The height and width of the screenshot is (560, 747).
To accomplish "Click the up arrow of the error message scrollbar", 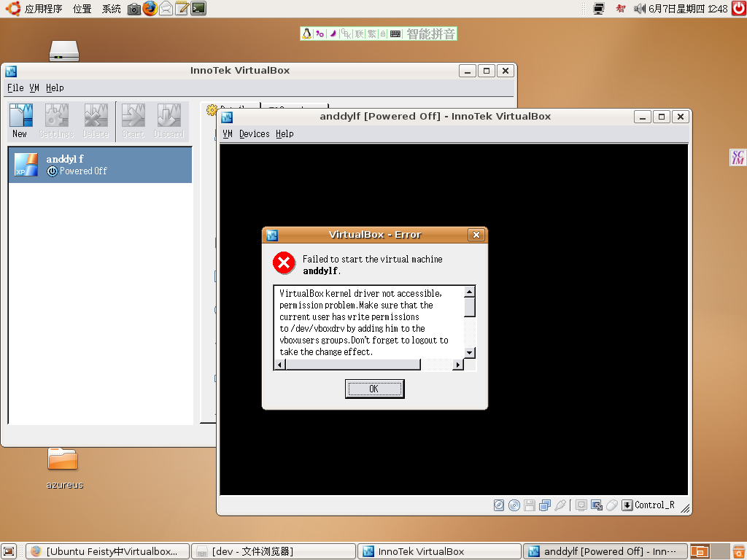I will click(470, 292).
